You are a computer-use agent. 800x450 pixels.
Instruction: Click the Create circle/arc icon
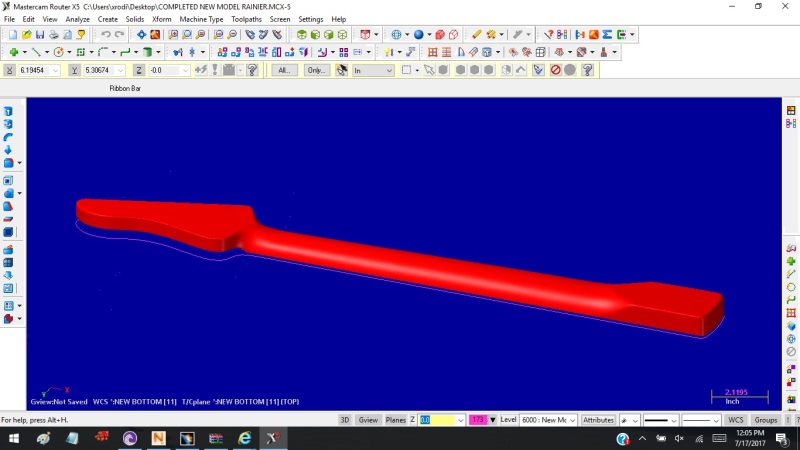tap(58, 52)
